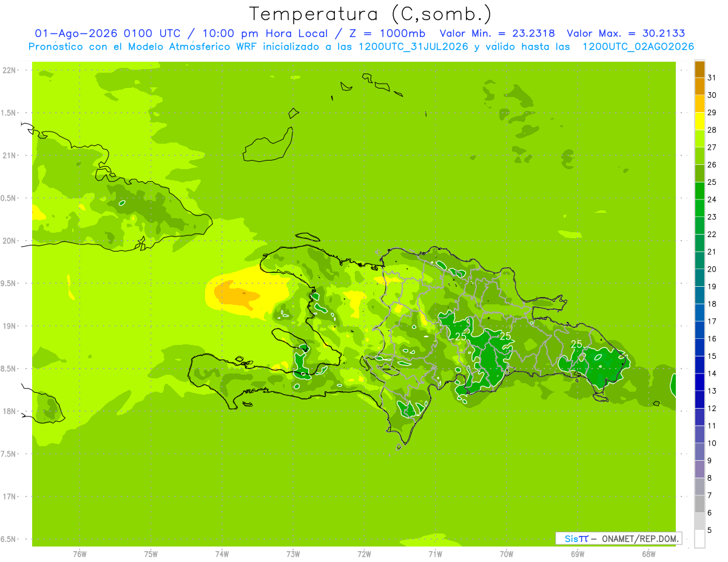Click the legend value '20'

click(x=712, y=269)
